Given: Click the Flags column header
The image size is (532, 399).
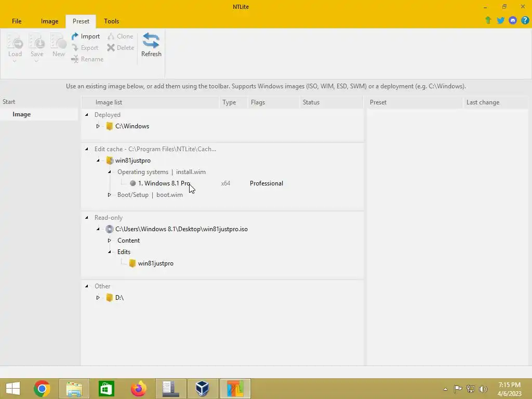Looking at the screenshot, I should 273,102.
